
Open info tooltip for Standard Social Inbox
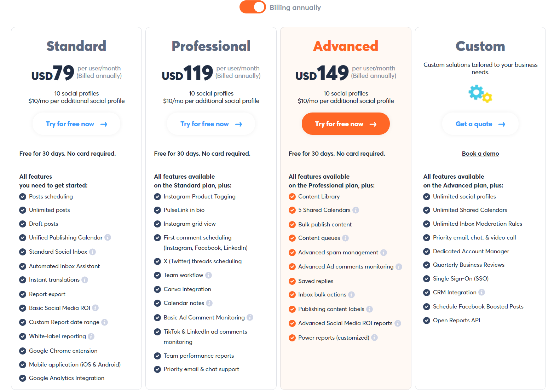pos(93,252)
